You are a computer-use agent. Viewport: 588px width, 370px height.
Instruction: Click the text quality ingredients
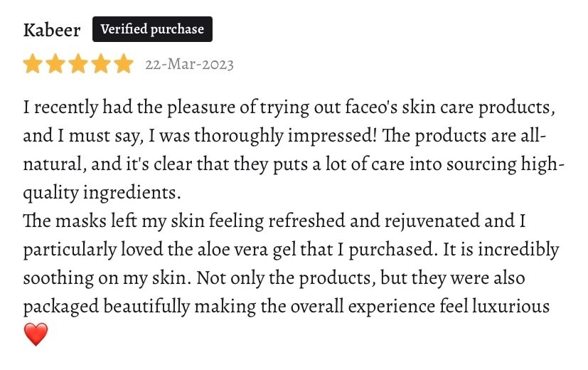(102, 193)
